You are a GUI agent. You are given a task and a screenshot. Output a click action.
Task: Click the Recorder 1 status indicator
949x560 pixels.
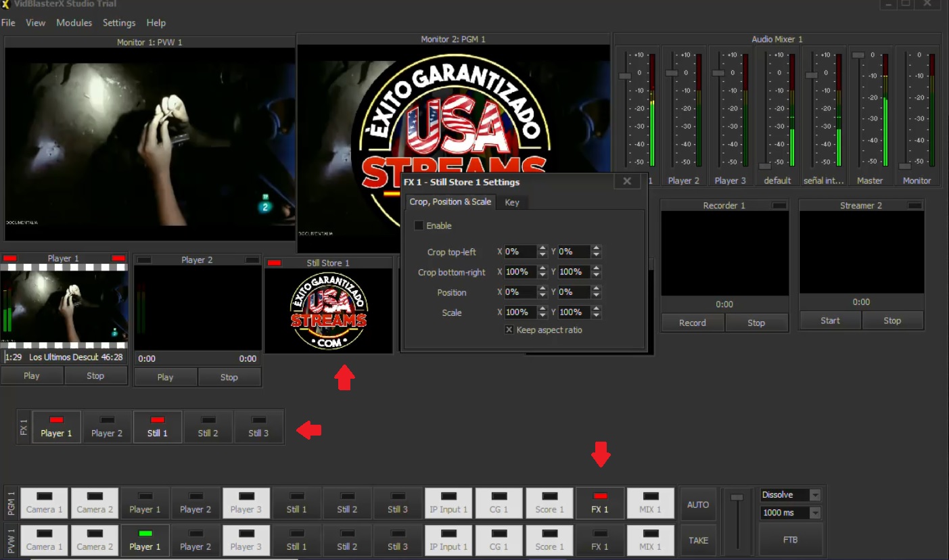pyautogui.click(x=780, y=206)
